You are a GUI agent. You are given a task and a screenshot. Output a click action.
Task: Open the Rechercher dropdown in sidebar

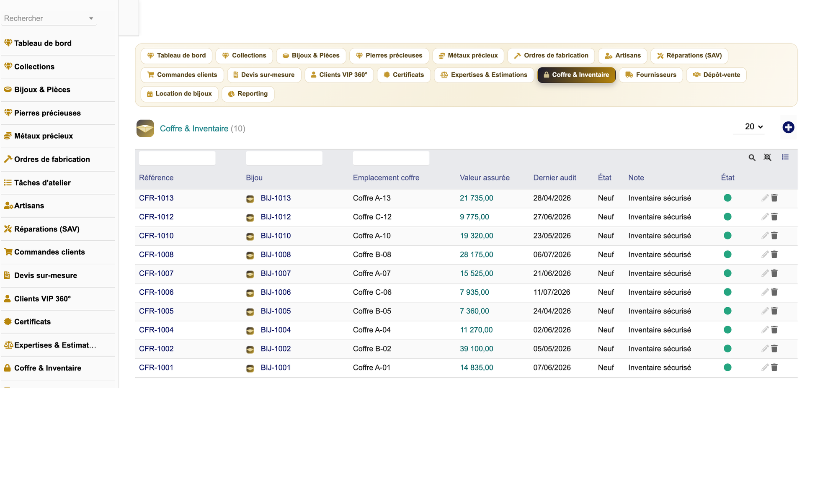tap(49, 18)
